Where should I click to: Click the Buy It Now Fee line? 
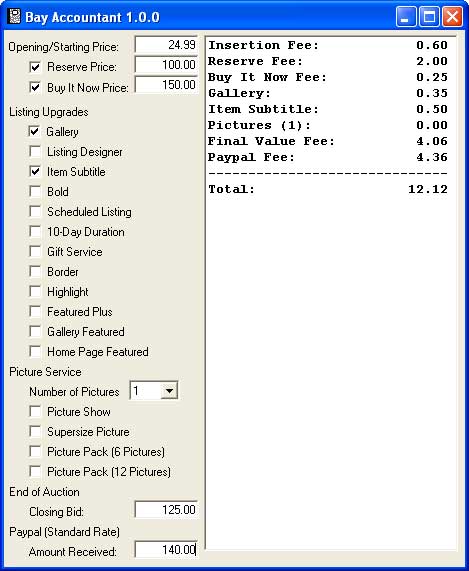click(x=328, y=77)
